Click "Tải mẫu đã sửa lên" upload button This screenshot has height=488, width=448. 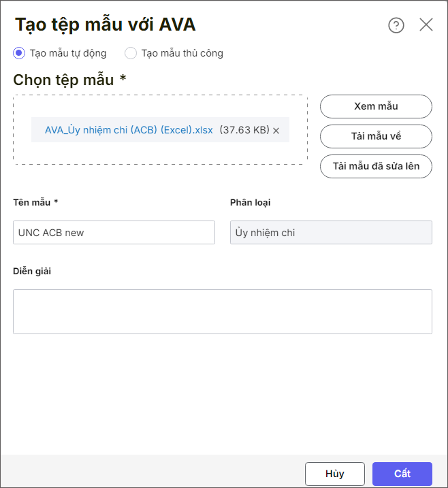coord(376,166)
